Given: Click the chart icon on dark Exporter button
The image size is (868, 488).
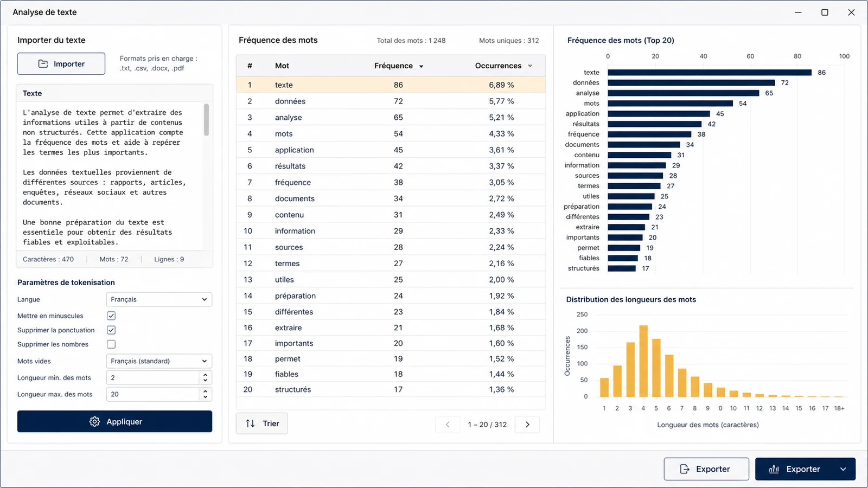Looking at the screenshot, I should 774,469.
